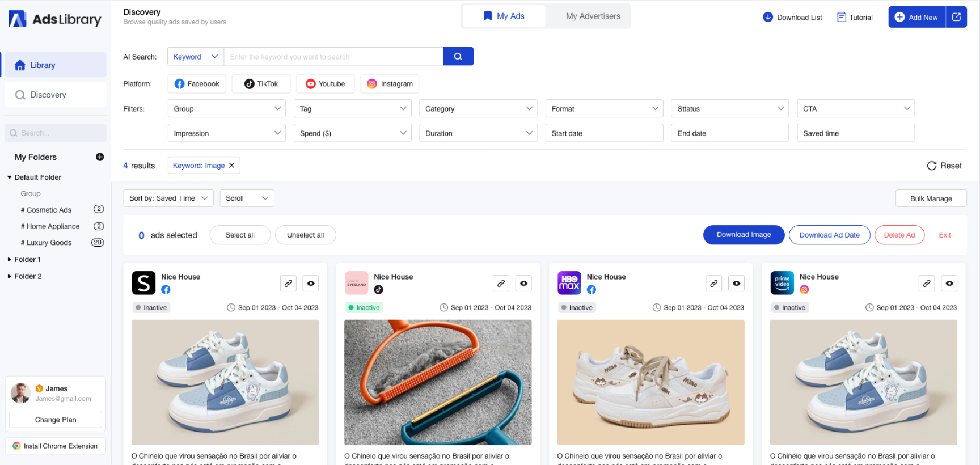Filter by TikTok platform
980x465 pixels.
pyautogui.click(x=261, y=84)
